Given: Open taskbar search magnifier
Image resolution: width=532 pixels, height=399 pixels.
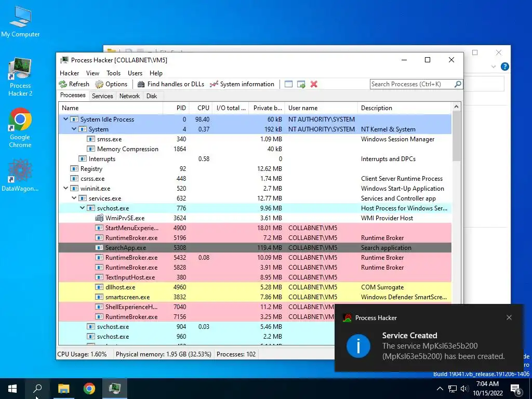Looking at the screenshot, I should (37, 389).
